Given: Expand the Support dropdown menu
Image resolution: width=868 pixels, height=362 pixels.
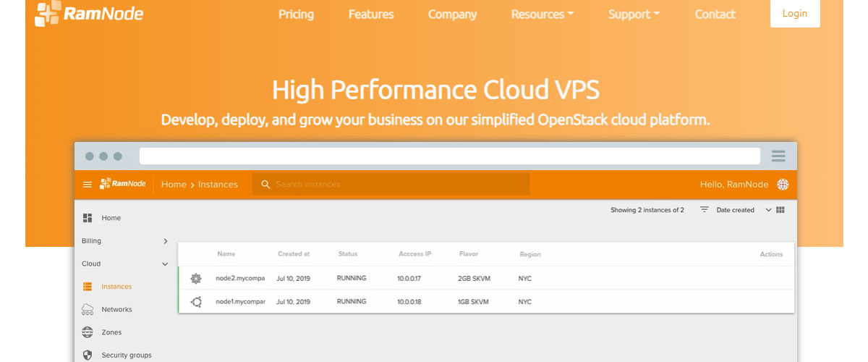Looking at the screenshot, I should 634,14.
